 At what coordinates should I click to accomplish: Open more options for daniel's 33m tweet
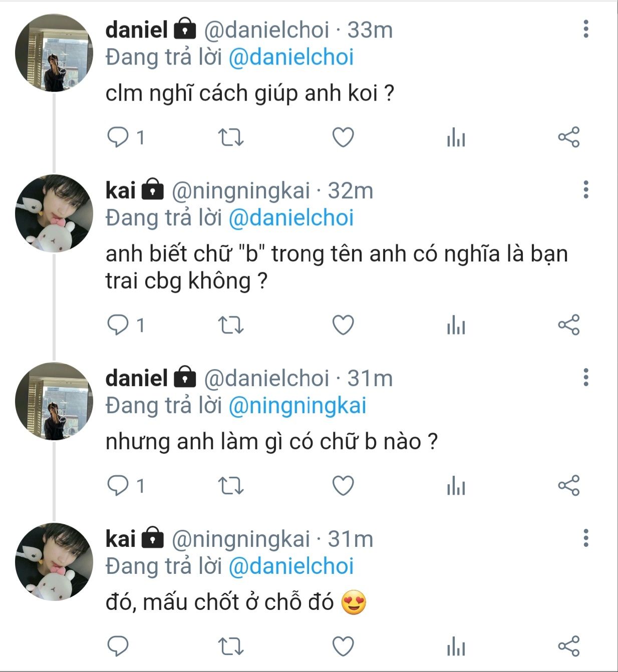[x=585, y=29]
